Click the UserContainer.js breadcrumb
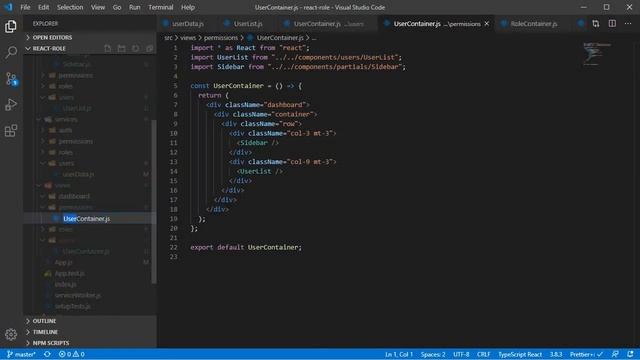 280,38
